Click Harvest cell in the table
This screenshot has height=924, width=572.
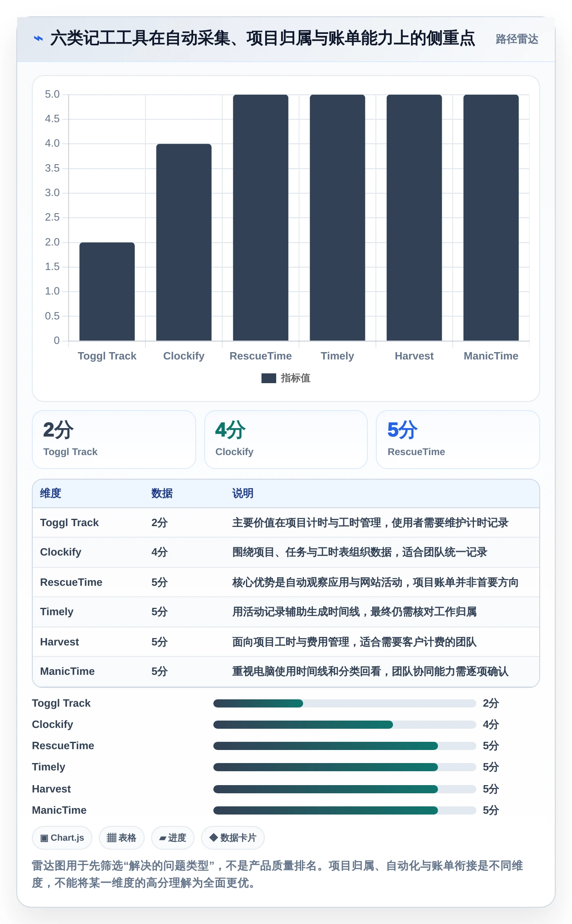click(x=60, y=642)
